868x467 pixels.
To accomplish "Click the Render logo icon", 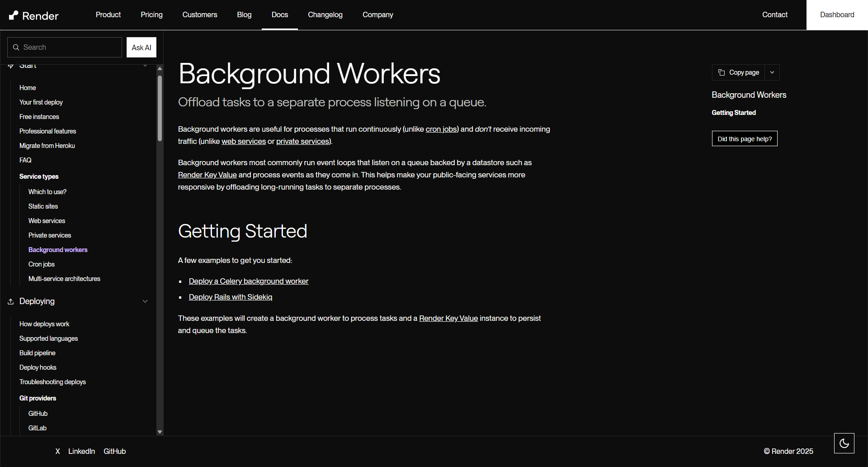I will tap(14, 15).
